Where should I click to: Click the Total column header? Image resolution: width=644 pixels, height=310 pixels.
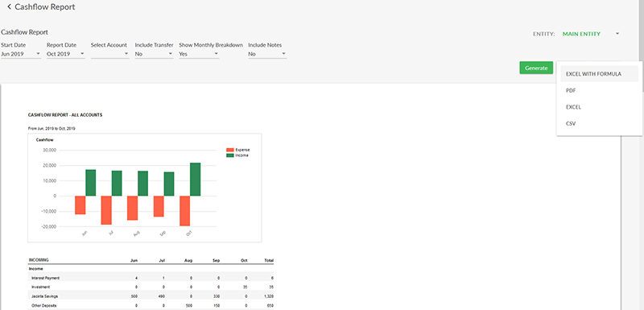269,260
